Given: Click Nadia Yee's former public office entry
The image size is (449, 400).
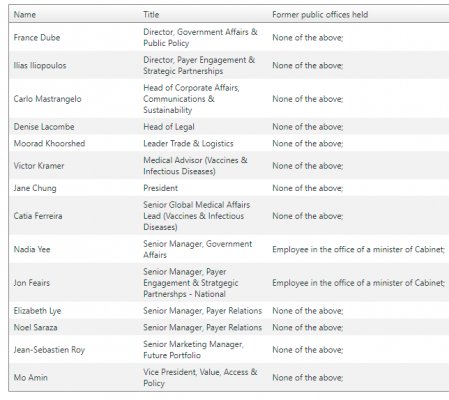Looking at the screenshot, I should point(358,249).
